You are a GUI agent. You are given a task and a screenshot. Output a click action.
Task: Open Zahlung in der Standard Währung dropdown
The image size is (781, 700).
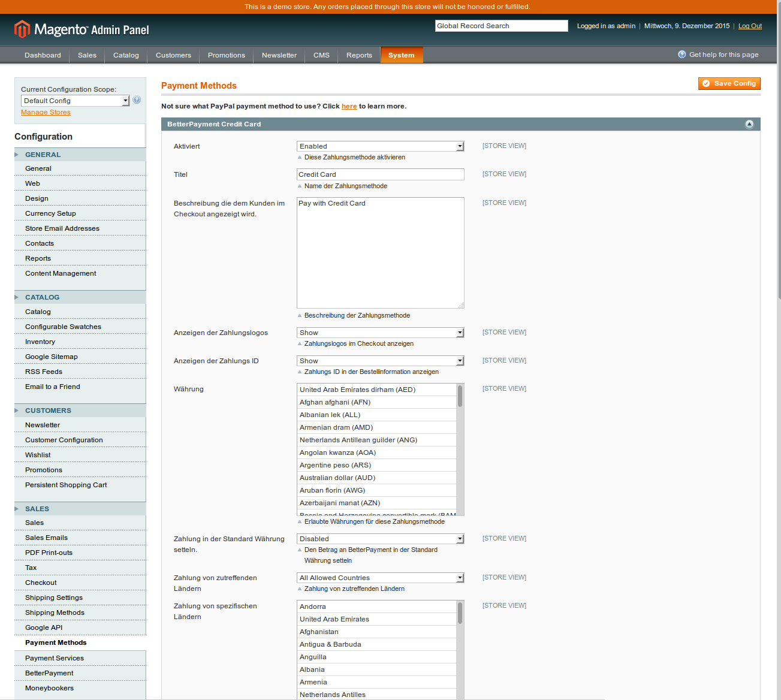(381, 539)
